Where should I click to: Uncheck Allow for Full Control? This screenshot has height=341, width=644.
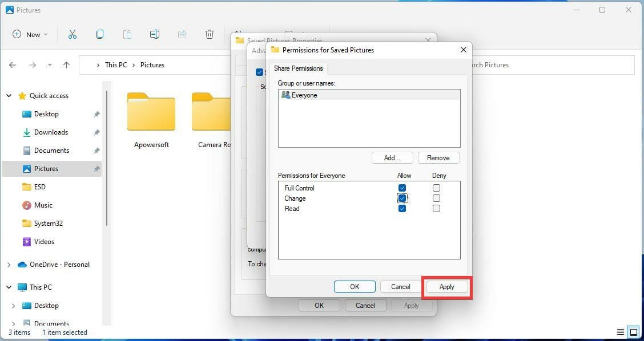pos(402,188)
